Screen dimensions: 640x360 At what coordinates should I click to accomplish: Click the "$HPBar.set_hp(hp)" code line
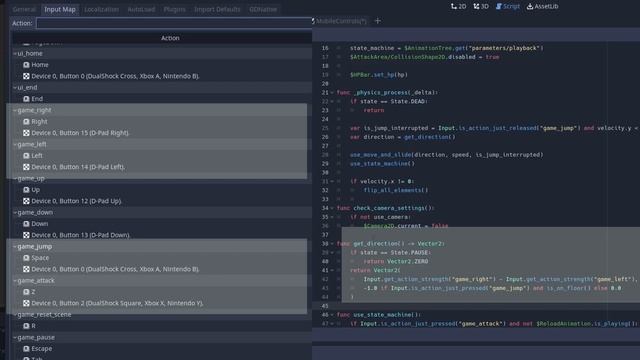coord(378,75)
